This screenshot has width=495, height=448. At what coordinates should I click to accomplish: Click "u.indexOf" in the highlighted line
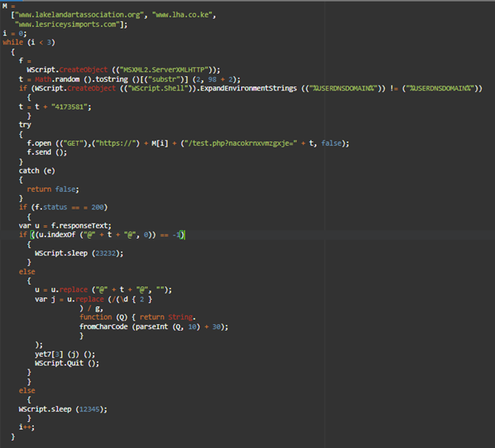[57, 235]
